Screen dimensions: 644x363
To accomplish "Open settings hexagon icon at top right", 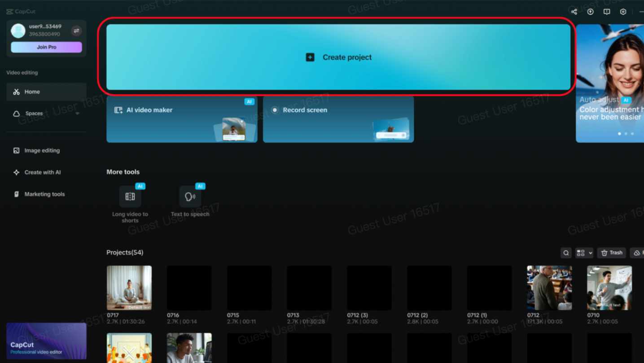I will [623, 12].
